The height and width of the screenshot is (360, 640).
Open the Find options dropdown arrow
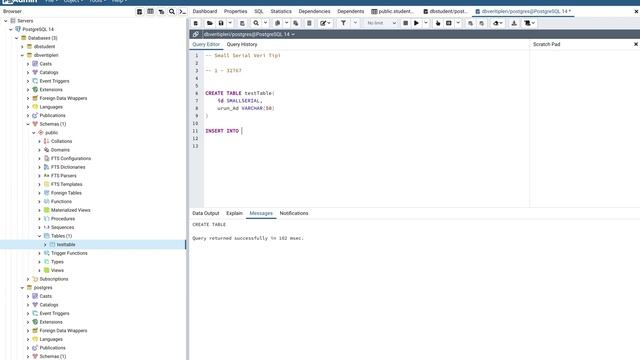pos(265,23)
